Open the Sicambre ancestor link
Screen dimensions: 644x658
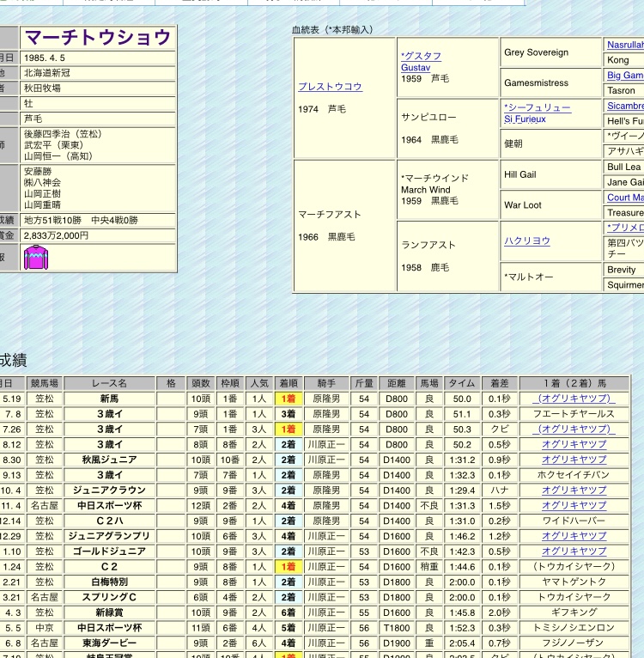(x=624, y=107)
